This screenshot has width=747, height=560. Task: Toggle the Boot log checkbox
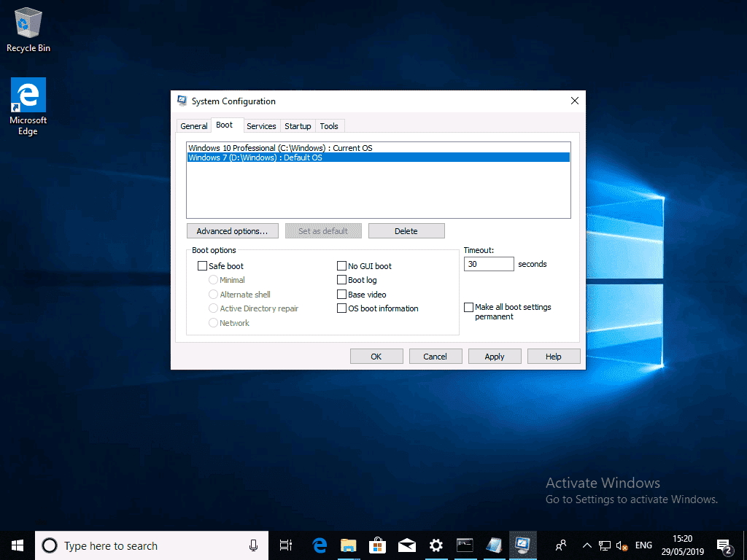point(341,280)
